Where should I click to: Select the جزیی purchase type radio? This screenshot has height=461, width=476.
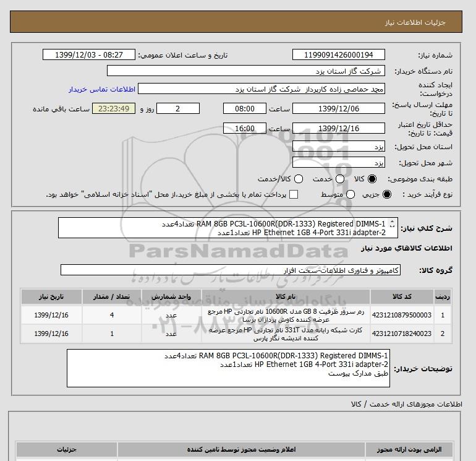387,194
